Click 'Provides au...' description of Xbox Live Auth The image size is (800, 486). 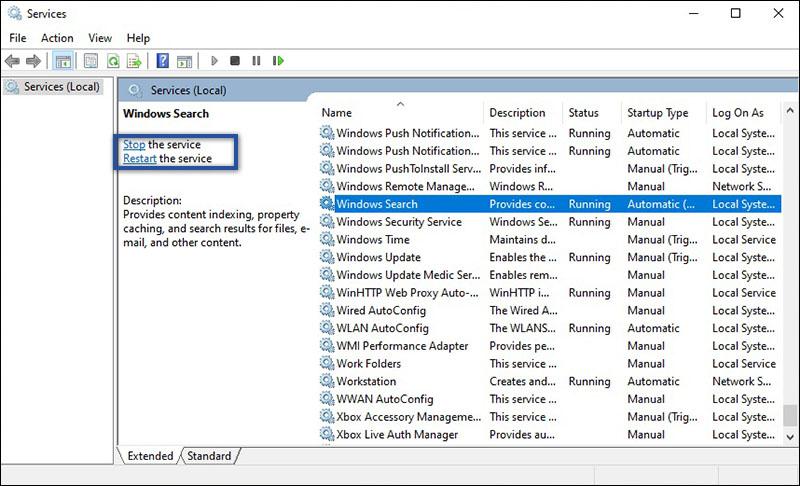pos(522,434)
